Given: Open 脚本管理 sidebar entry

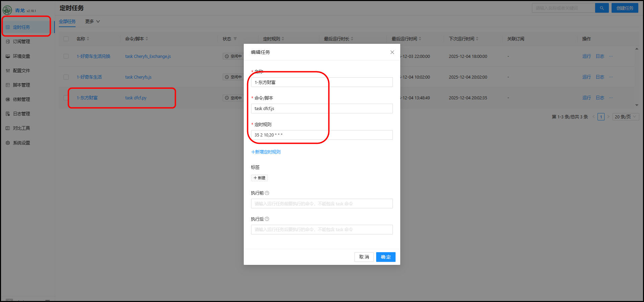Looking at the screenshot, I should [21, 85].
